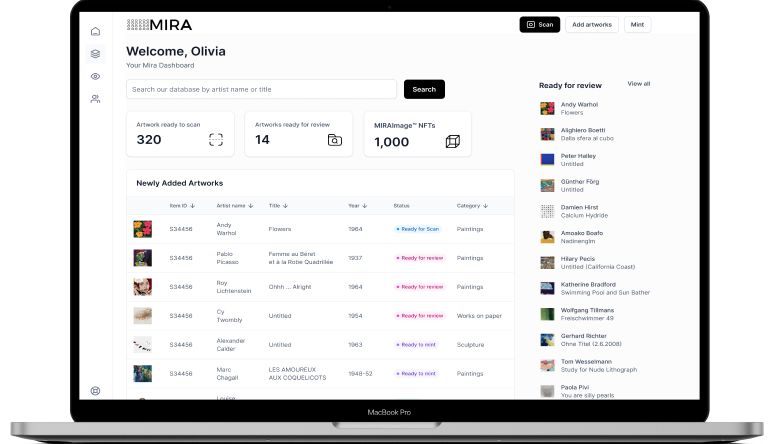Sort the table by Item ID

181,205
